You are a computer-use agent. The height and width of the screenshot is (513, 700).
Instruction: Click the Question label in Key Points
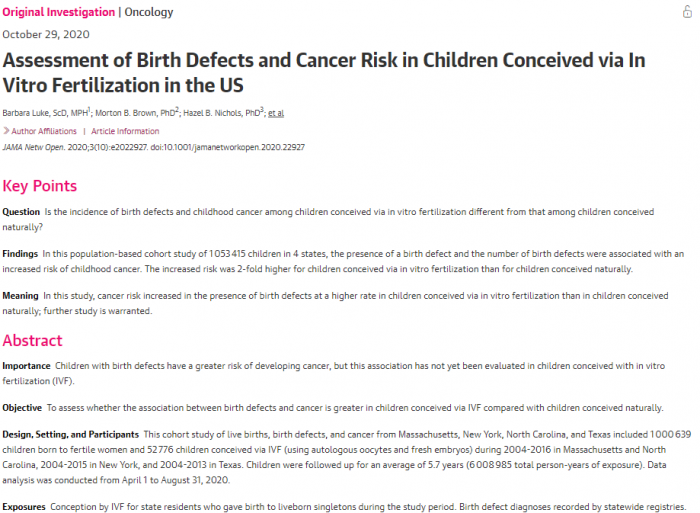pyautogui.click(x=22, y=212)
